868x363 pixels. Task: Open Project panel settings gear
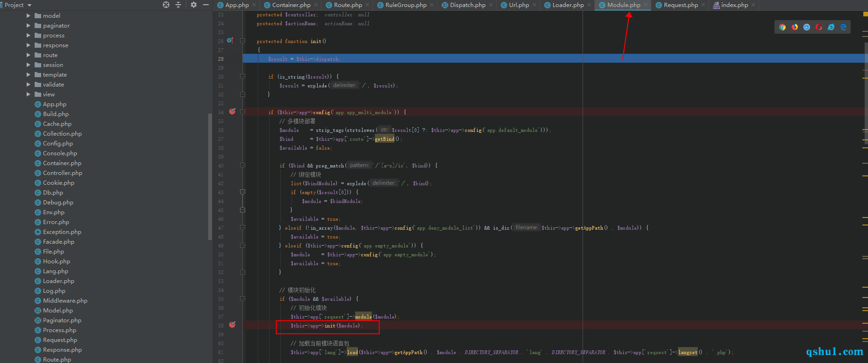[193, 5]
